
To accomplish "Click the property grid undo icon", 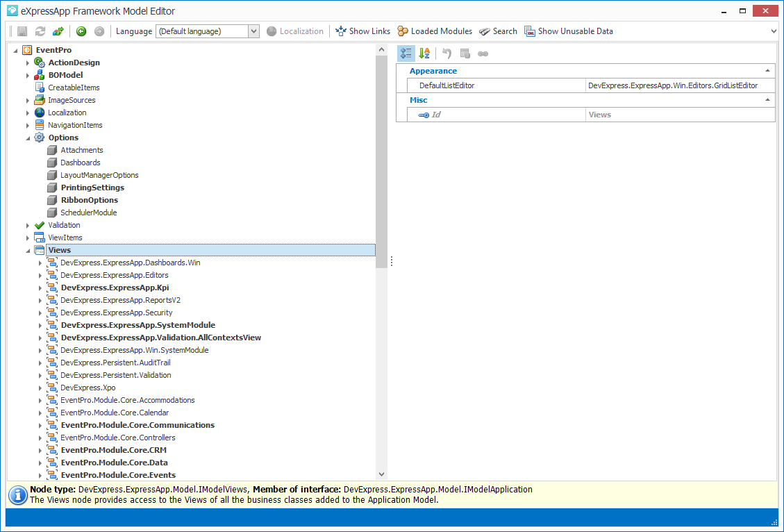I will click(x=447, y=53).
